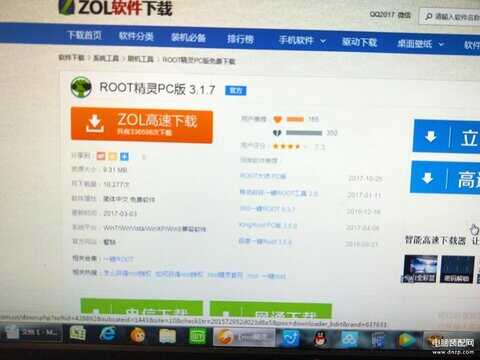This screenshot has height=360, width=480.
Task: Open related link dated 2017-10-25
Action: point(263,176)
